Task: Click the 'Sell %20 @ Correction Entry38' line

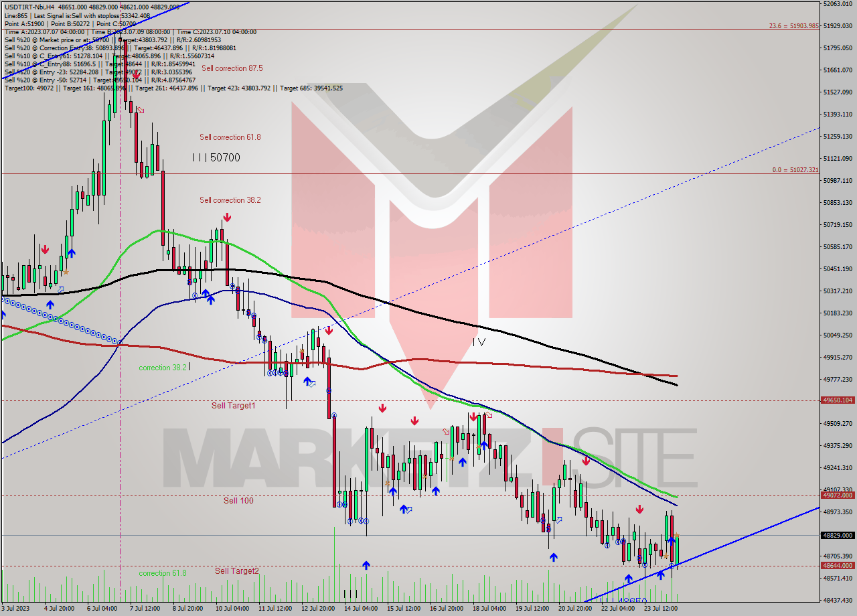Action: [x=120, y=48]
